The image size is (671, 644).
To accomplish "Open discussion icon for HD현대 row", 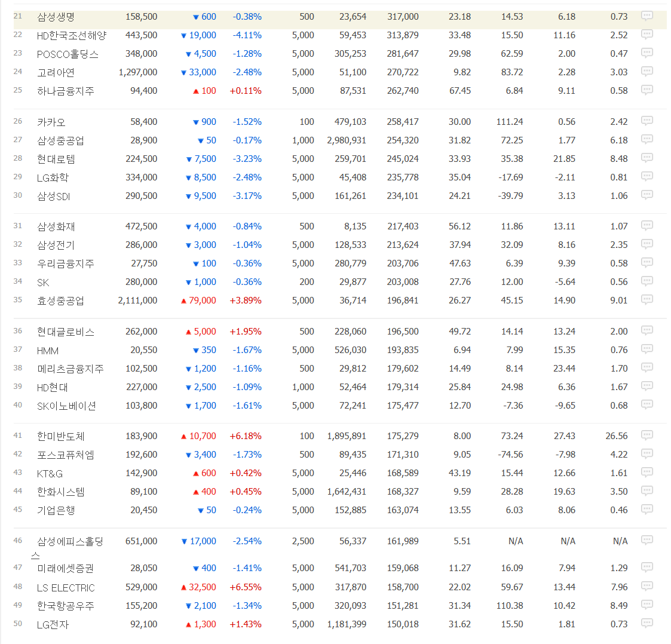I will coord(647,386).
